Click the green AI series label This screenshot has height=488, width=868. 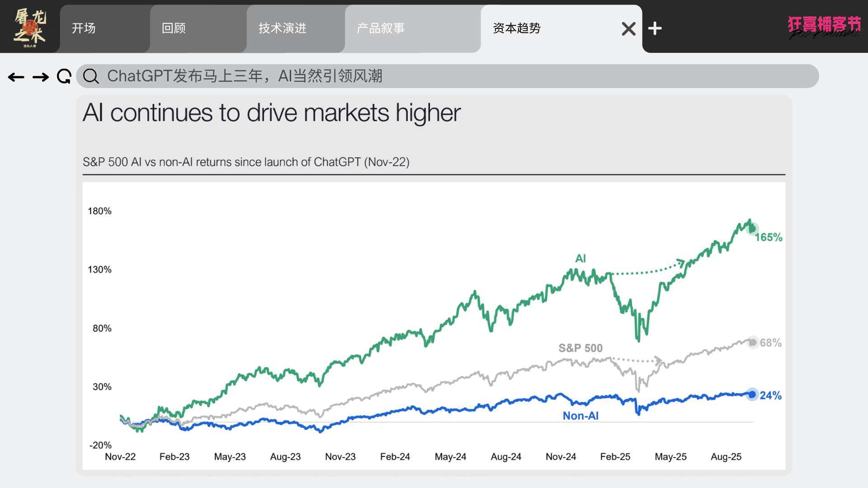click(580, 258)
